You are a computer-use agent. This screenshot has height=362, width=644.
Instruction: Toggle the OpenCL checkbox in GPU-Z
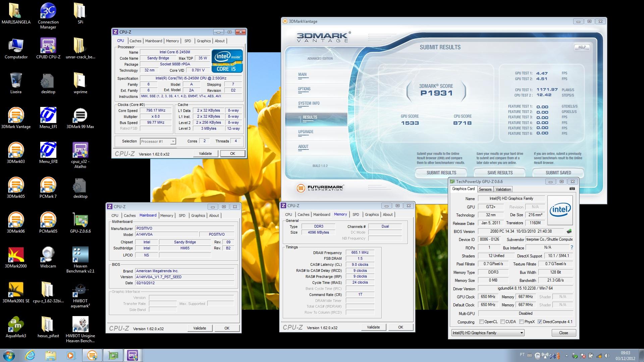click(482, 322)
